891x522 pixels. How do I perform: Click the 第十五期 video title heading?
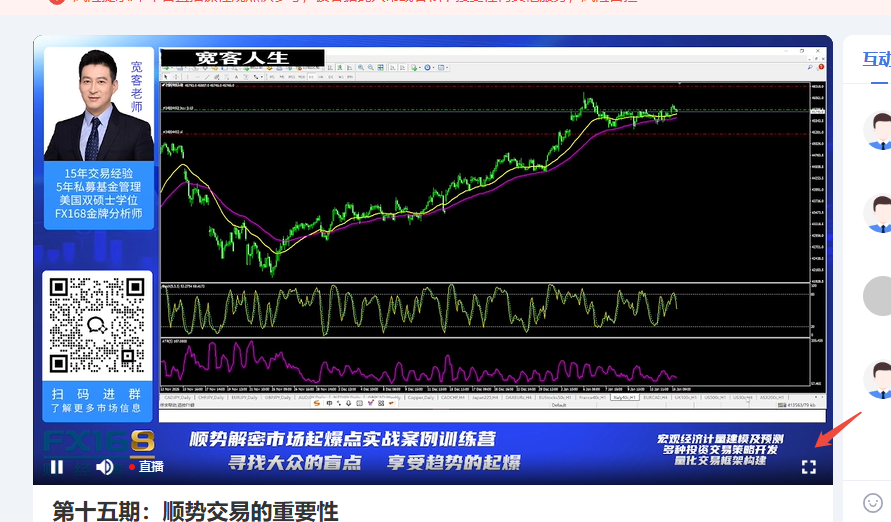(195, 511)
